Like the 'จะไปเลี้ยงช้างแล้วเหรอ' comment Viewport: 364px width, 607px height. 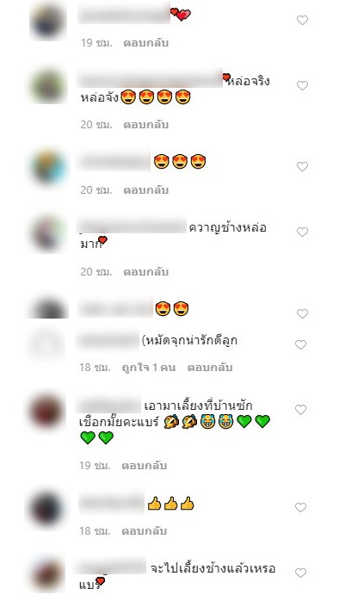(x=300, y=573)
